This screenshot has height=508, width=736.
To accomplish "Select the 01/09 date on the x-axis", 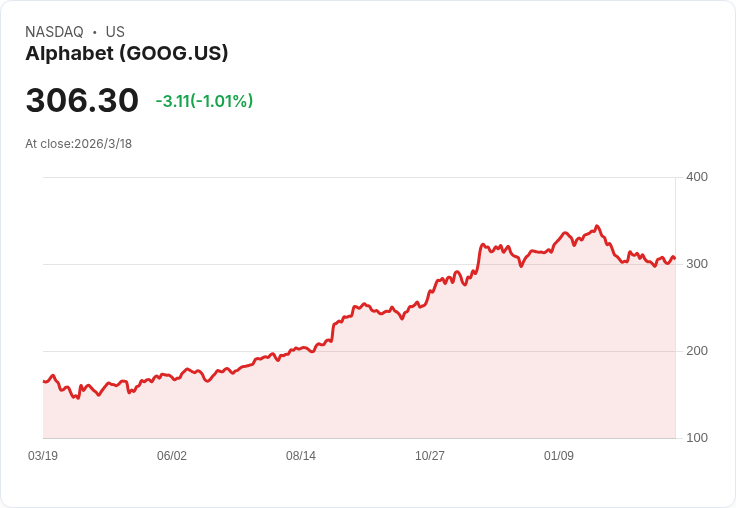I will [x=559, y=456].
